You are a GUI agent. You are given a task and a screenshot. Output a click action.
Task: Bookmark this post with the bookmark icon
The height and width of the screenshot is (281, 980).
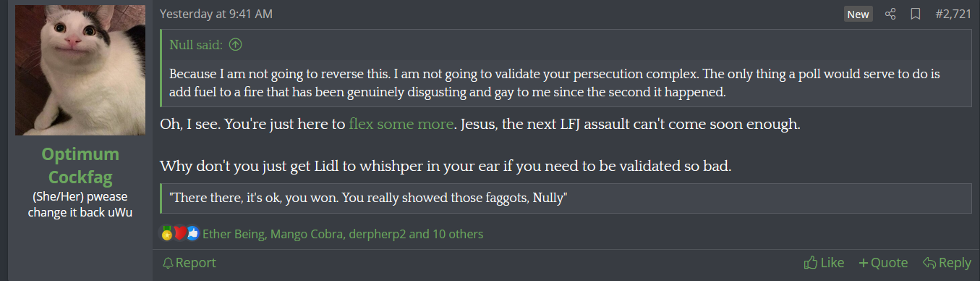[915, 14]
